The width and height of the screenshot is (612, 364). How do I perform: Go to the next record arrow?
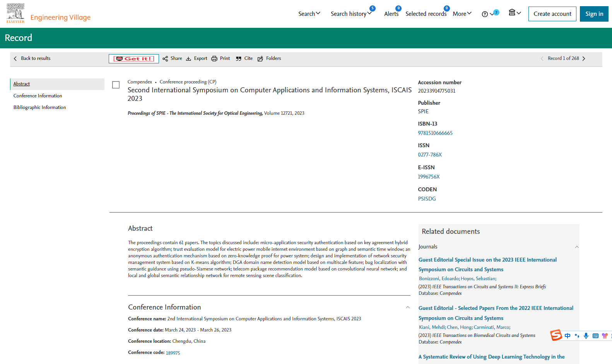coord(584,59)
